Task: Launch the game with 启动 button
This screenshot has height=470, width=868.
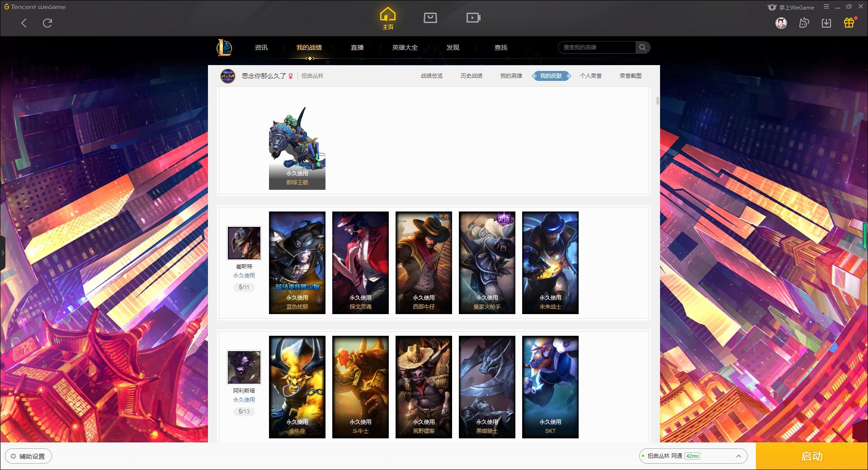Action: pos(811,456)
